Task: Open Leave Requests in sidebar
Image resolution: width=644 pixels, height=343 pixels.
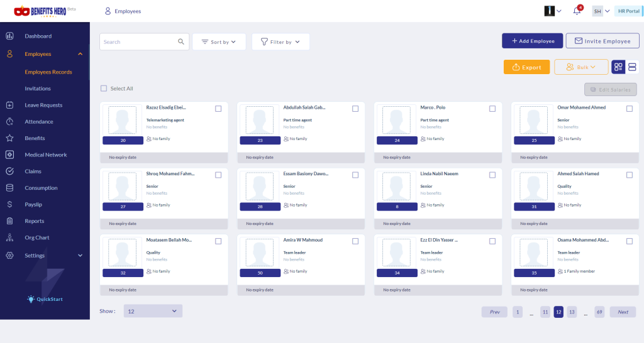Action: (43, 105)
